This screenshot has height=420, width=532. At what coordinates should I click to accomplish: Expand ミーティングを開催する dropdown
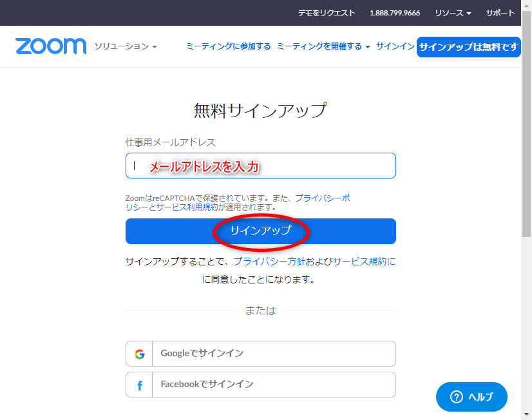323,46
